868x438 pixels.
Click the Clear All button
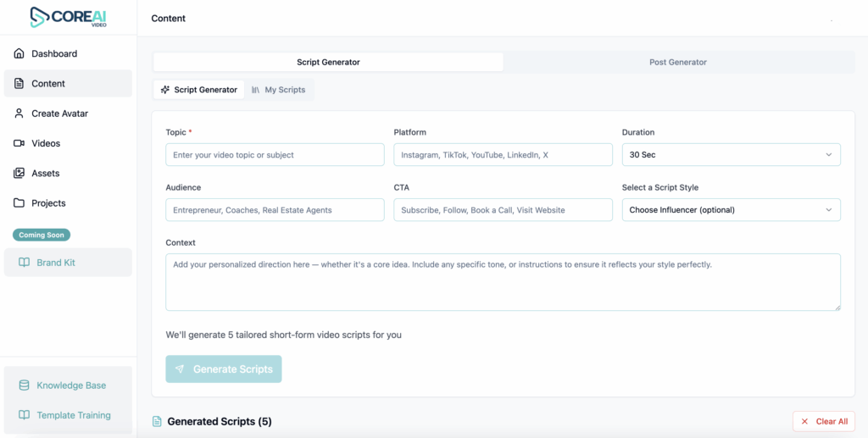pos(824,421)
